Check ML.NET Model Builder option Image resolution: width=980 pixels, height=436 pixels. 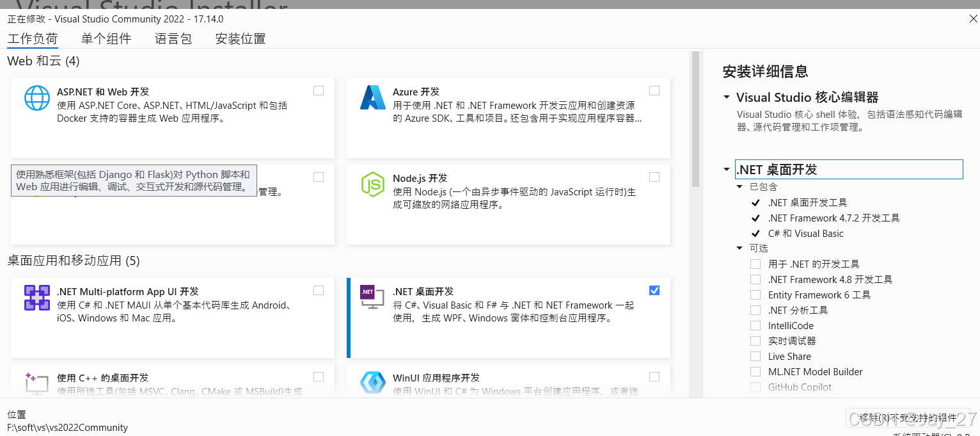tap(755, 371)
